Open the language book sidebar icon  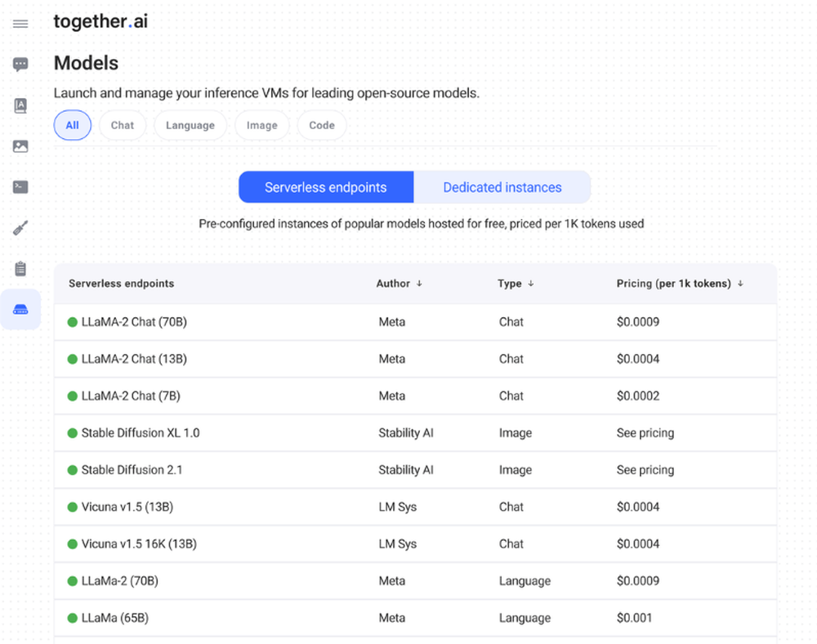[20, 105]
